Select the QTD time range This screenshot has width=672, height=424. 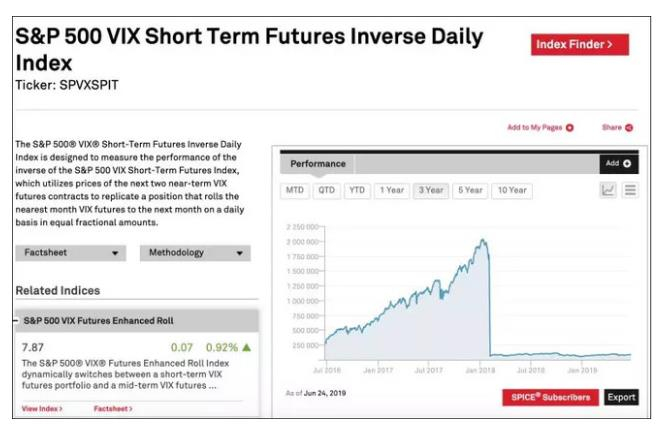[326, 190]
